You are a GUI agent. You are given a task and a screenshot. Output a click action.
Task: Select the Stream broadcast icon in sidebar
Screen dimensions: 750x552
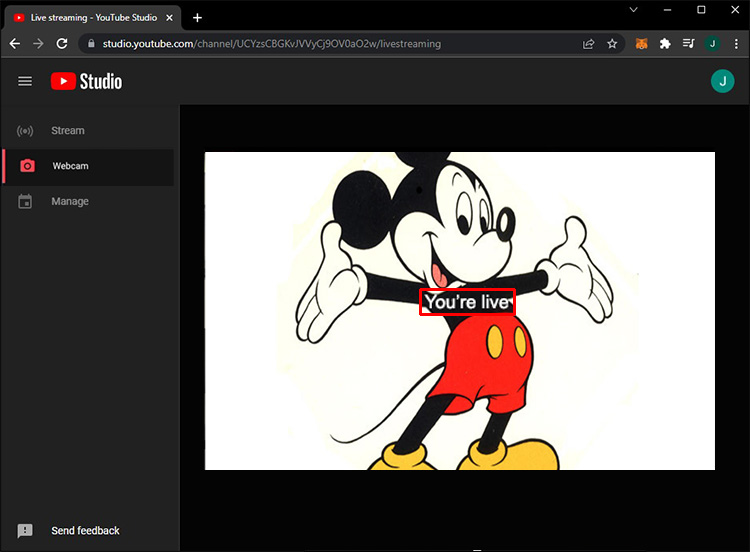coord(25,131)
